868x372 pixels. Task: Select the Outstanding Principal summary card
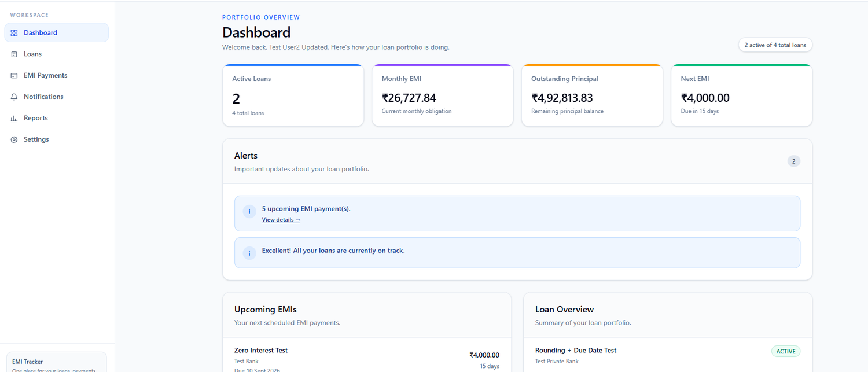pos(592,95)
